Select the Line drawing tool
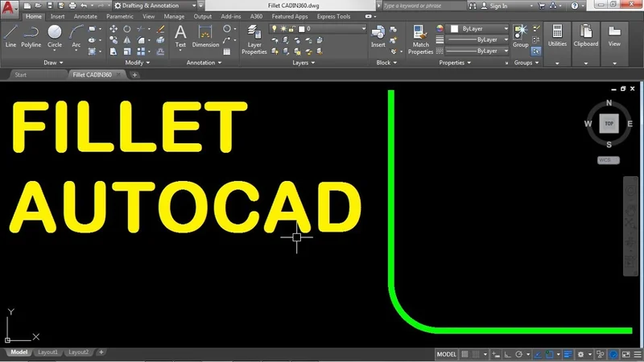Screen dimensions: 644x362 pos(11,35)
